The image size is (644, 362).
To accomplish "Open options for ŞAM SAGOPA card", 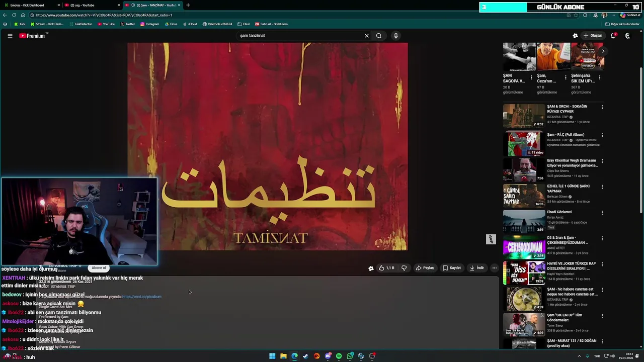I will 531,77.
